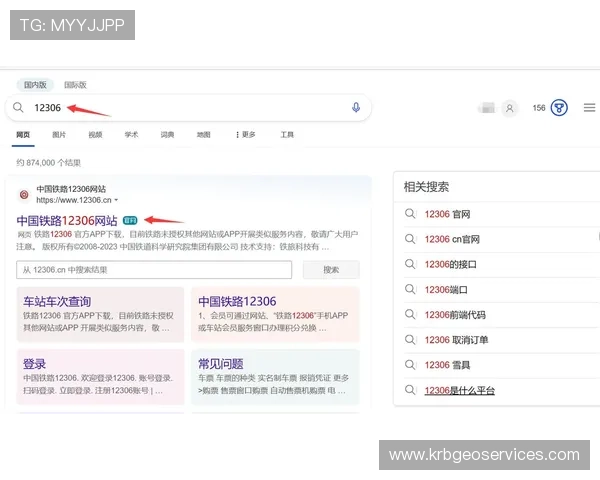Image resolution: width=600 pixels, height=480 pixels.
Task: Open the rewards trophy icon
Action: (559, 108)
